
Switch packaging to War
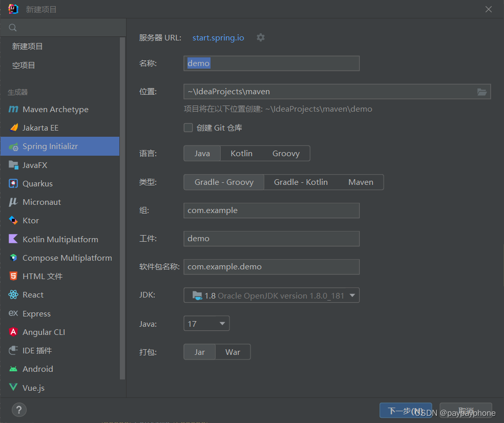pyautogui.click(x=233, y=352)
